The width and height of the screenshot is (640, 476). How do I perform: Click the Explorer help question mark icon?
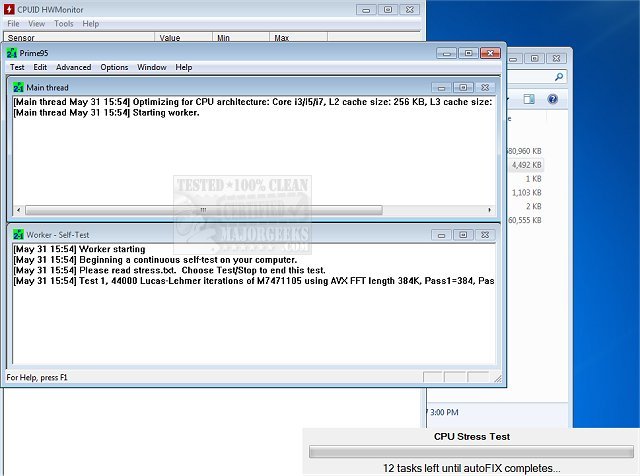[553, 99]
